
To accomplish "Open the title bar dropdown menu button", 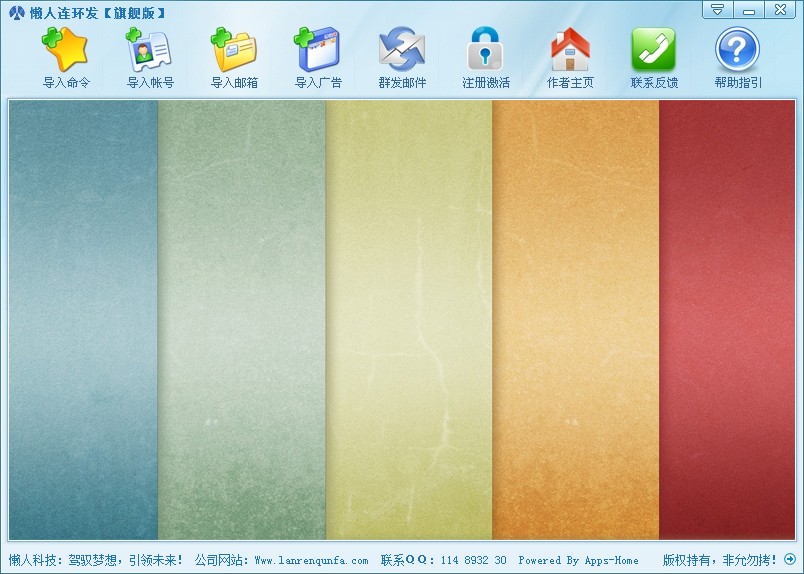I will 718,10.
